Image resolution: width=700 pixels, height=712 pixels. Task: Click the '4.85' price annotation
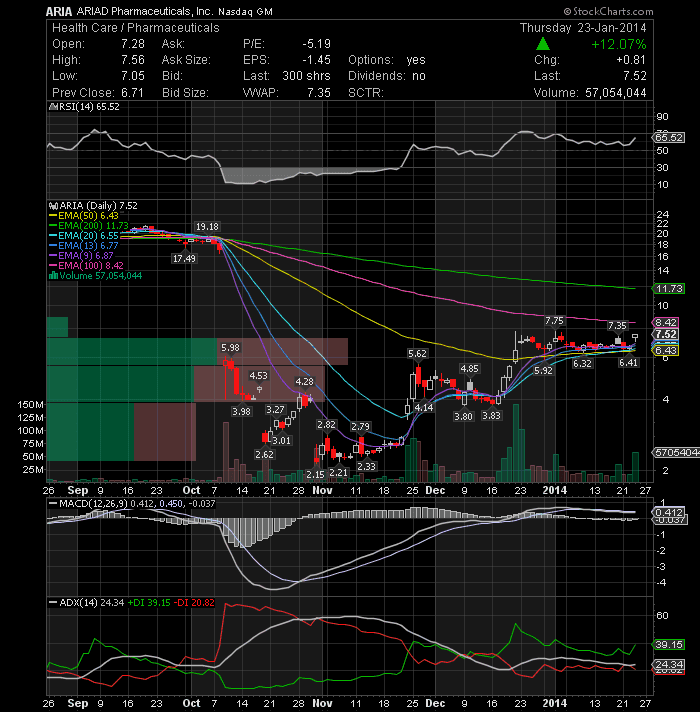(469, 368)
